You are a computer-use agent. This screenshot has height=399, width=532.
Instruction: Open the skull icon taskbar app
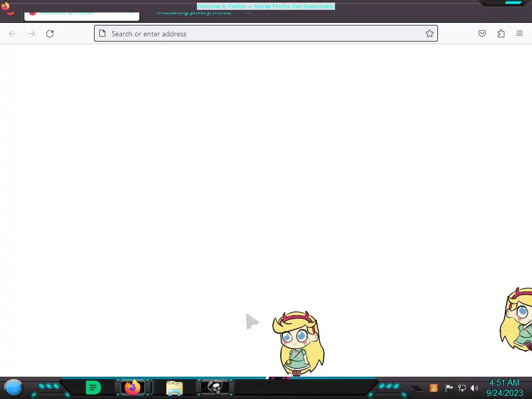tap(216, 388)
